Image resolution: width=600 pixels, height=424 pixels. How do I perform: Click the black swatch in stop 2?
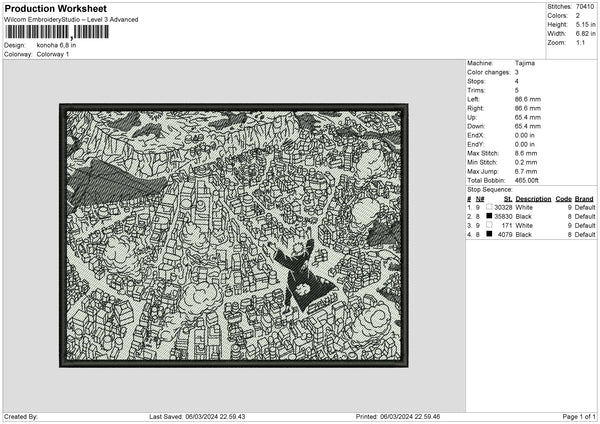490,216
